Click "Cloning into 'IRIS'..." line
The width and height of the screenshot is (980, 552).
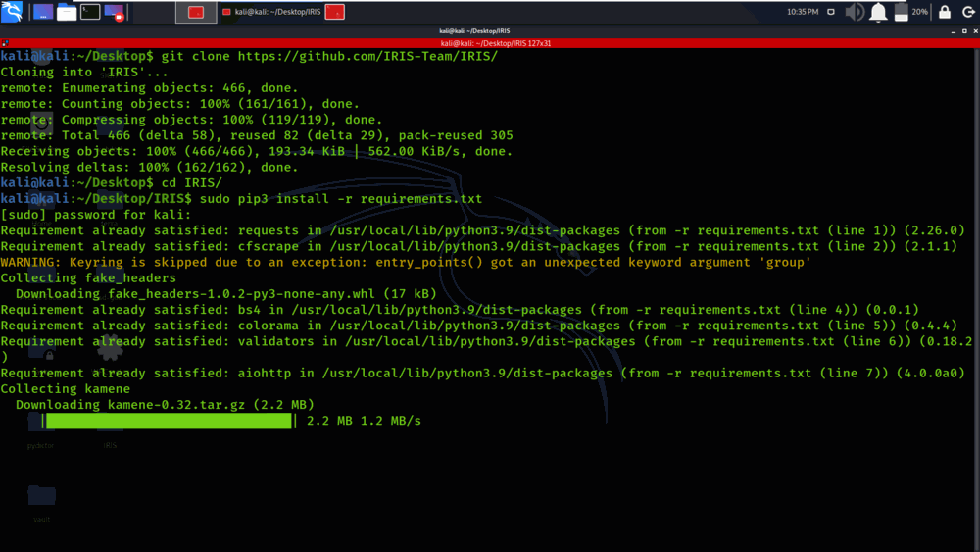click(x=84, y=73)
